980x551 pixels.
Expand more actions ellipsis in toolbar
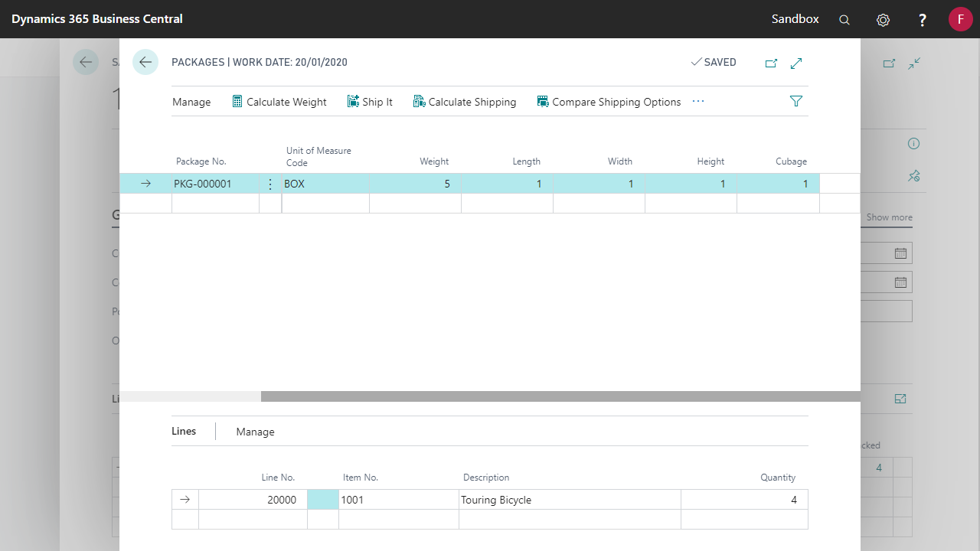(x=698, y=101)
